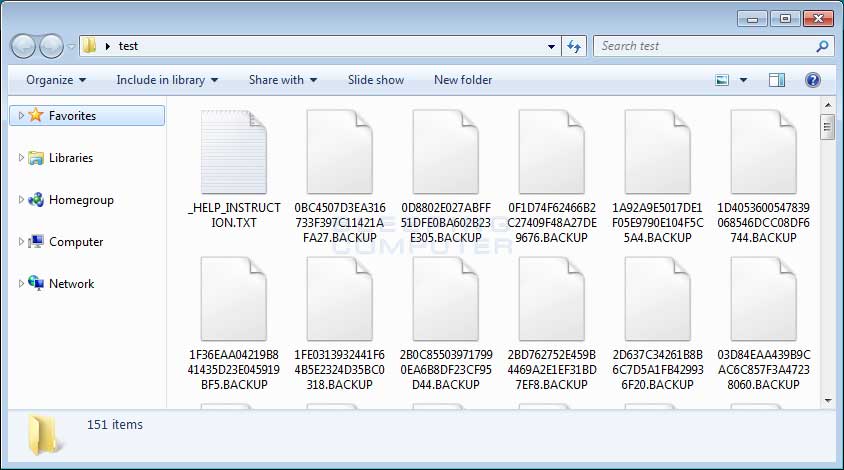Viewport: 844px width, 470px height.
Task: Select file icon 1A92A9E5017DE1...5A4.BACKUP
Action: 658,152
